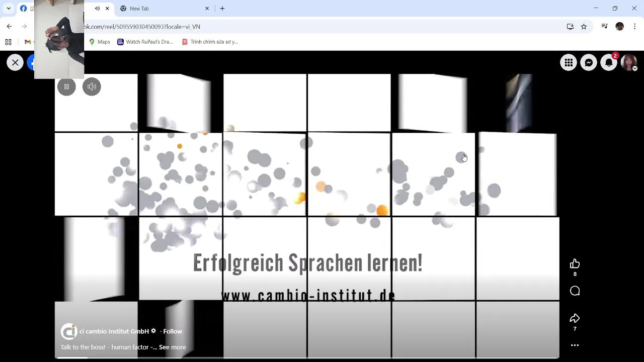
Task: Close the reel viewer with X
Action: pos(15,62)
